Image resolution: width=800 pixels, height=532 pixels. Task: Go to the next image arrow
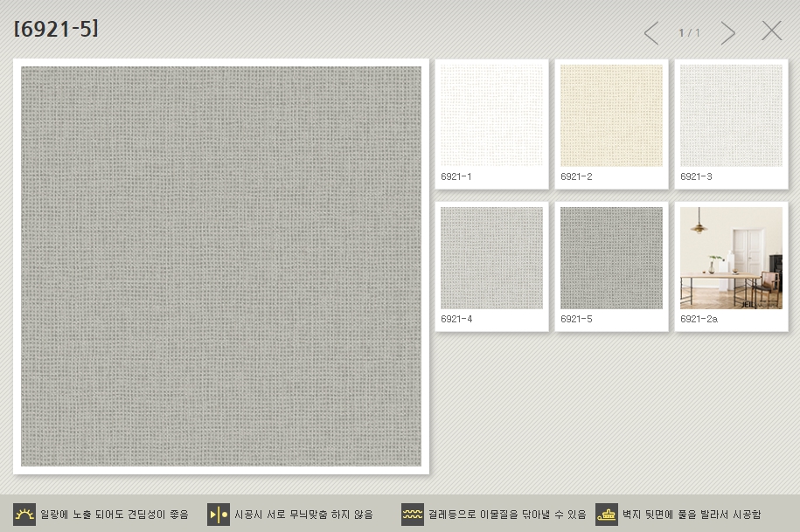point(727,33)
